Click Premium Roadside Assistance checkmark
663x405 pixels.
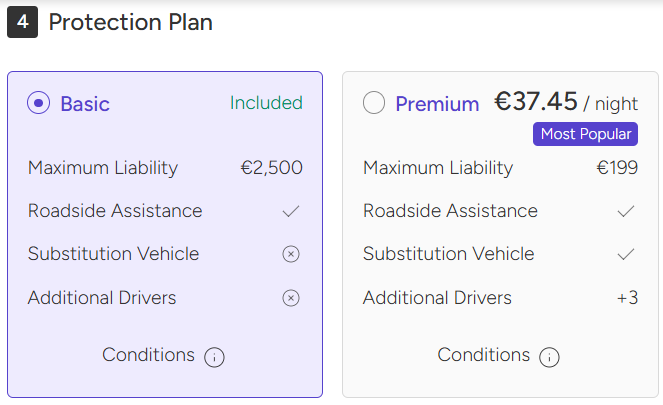coord(626,211)
